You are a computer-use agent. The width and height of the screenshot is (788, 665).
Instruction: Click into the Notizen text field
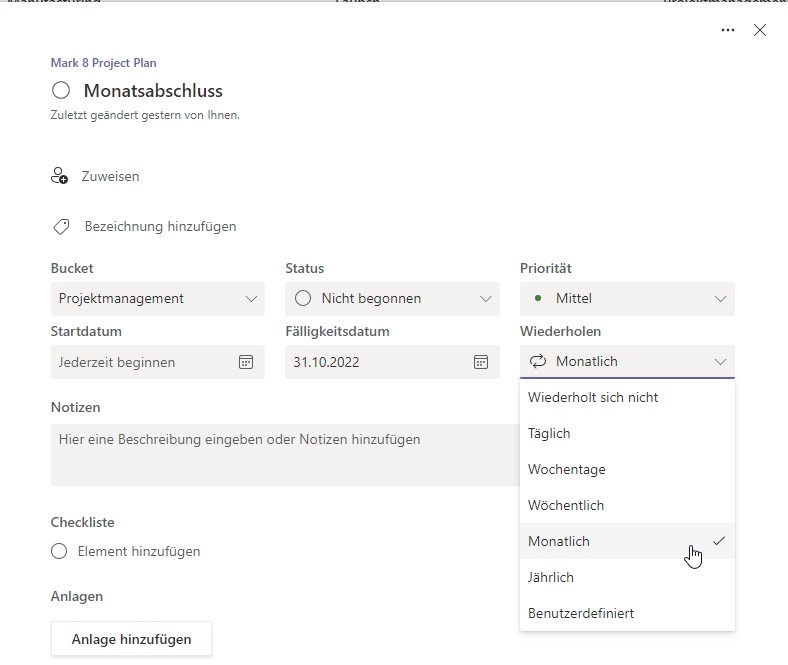tap(280, 455)
